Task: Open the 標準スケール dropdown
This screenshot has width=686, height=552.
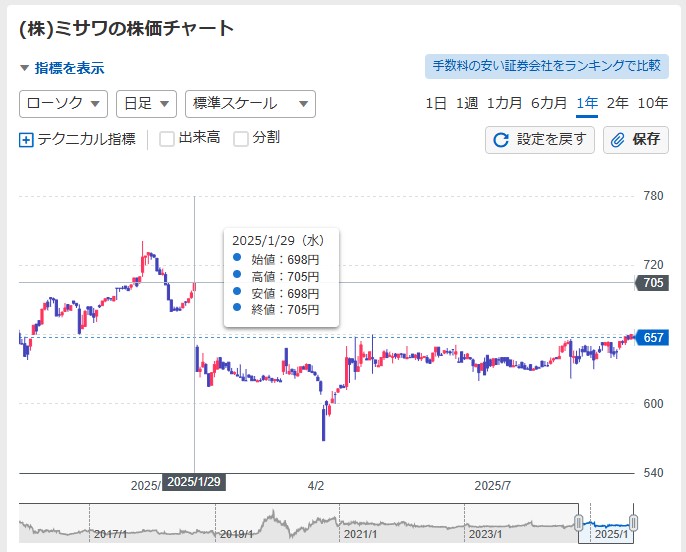Action: point(250,104)
